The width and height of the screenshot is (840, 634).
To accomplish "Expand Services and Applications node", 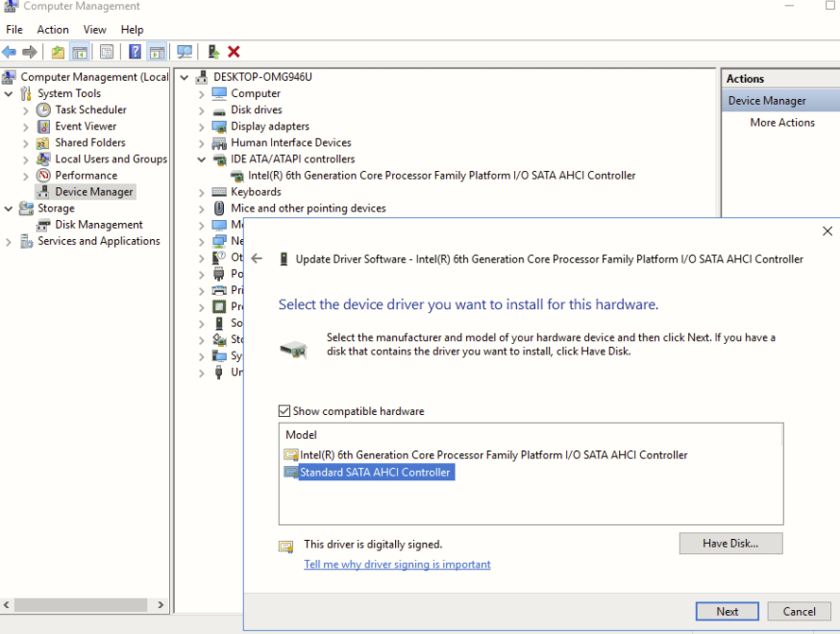I will (x=9, y=242).
